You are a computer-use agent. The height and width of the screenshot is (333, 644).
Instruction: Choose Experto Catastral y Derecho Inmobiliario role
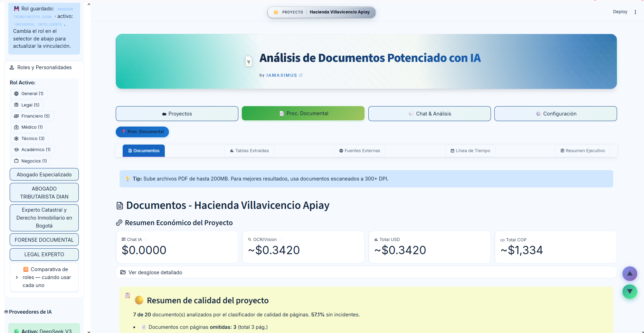[44, 218]
